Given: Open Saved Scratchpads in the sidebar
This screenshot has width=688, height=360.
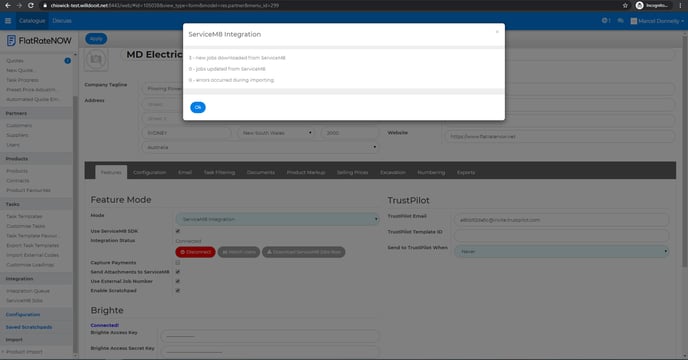Looking at the screenshot, I should click(x=29, y=327).
